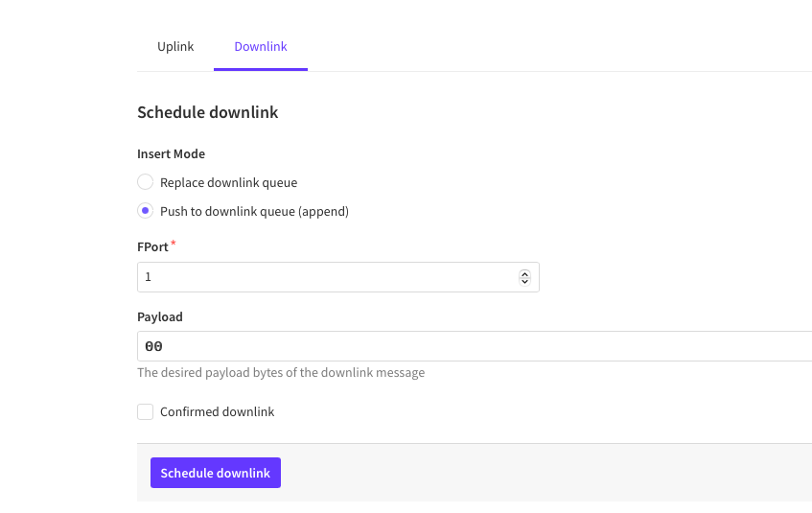Increase FPort with the up stepper arrow
The image size is (812, 513).
click(x=524, y=273)
